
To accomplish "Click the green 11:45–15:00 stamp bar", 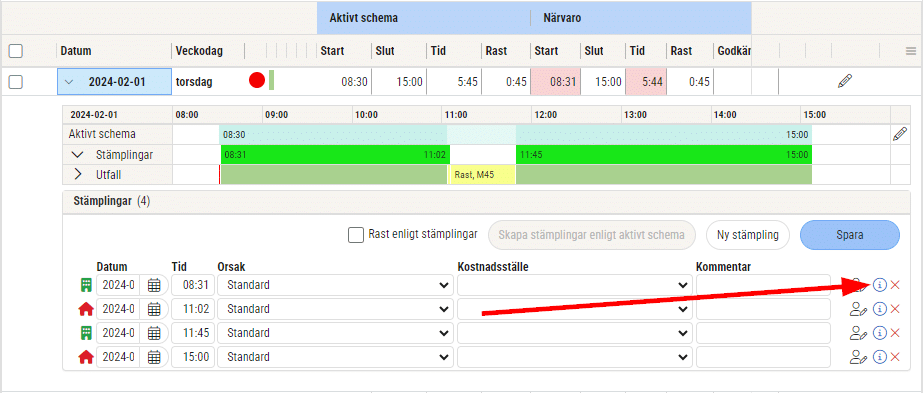I will point(664,155).
